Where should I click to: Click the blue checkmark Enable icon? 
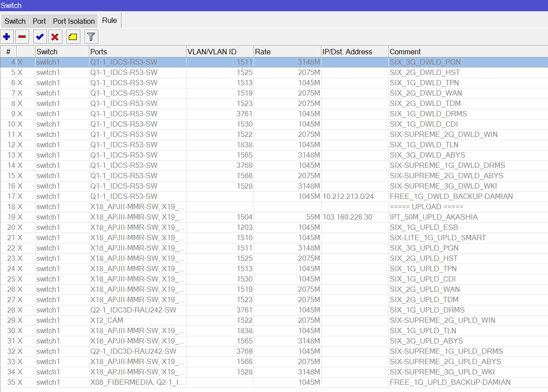tap(40, 37)
